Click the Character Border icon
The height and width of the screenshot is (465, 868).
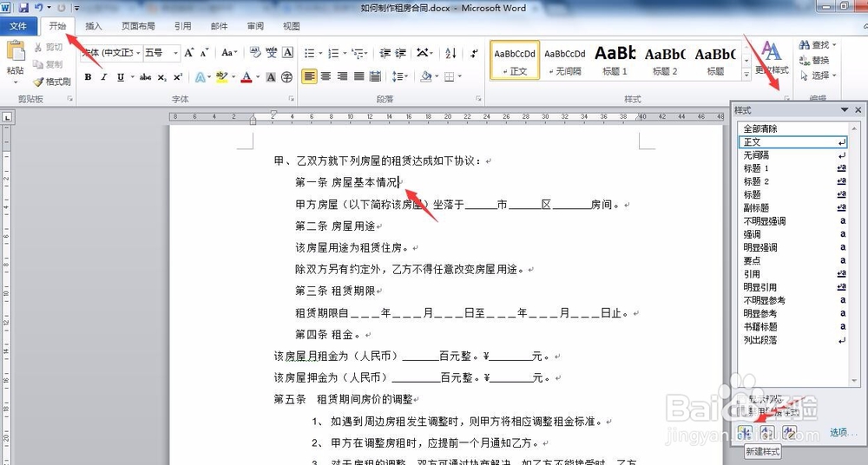(288, 53)
